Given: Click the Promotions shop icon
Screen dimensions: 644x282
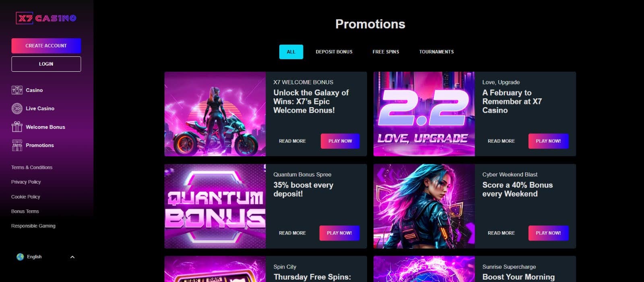Looking at the screenshot, I should [x=17, y=145].
